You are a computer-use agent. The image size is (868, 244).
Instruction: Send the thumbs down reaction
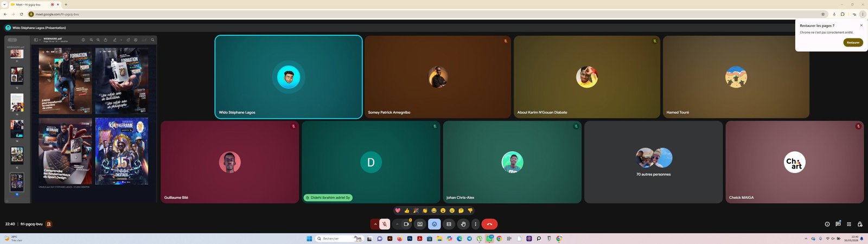pos(470,210)
